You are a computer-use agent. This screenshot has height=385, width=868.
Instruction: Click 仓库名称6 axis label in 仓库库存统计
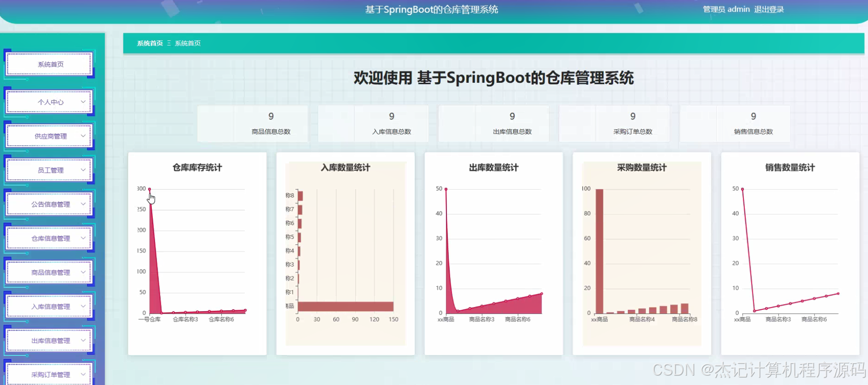coord(221,319)
